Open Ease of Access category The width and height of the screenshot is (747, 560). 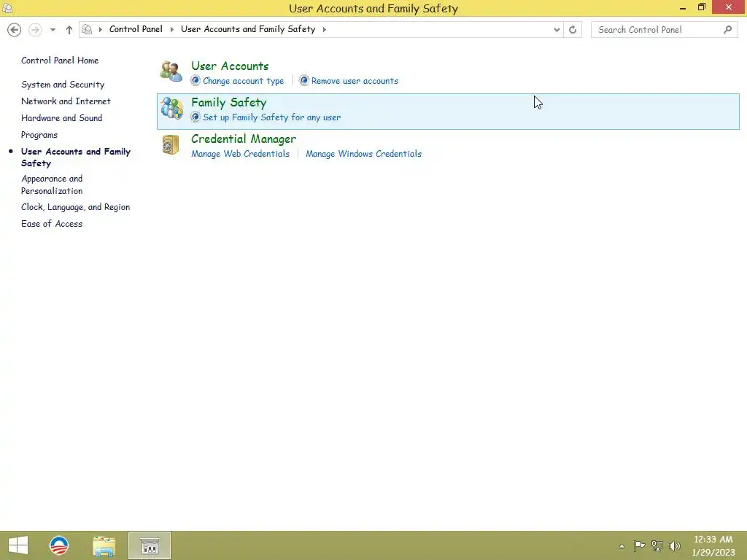(52, 224)
